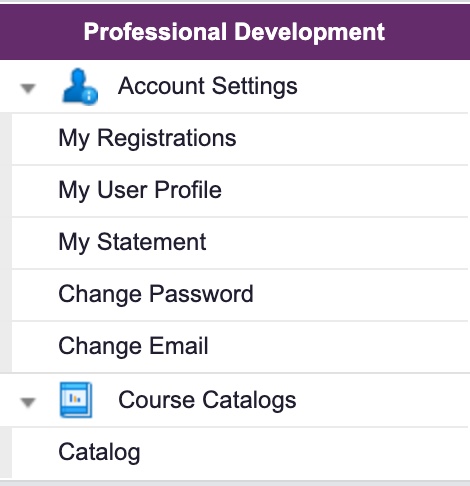Open My Registrations
Image resolution: width=470 pixels, height=486 pixels.
[x=147, y=138]
